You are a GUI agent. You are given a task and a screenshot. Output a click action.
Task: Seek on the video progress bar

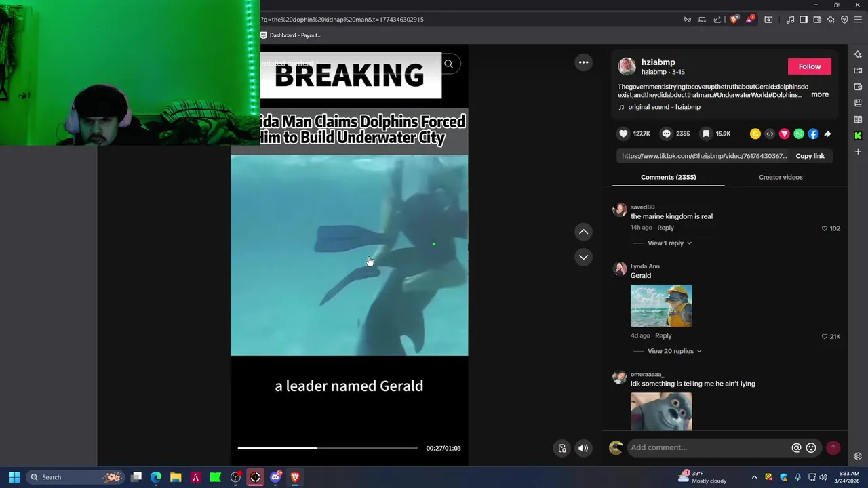[x=328, y=448]
